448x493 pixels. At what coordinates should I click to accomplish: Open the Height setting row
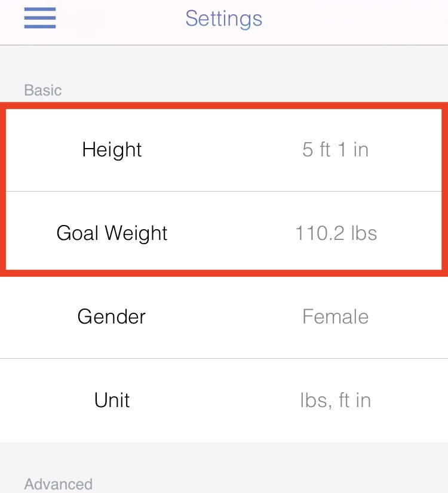(x=224, y=150)
